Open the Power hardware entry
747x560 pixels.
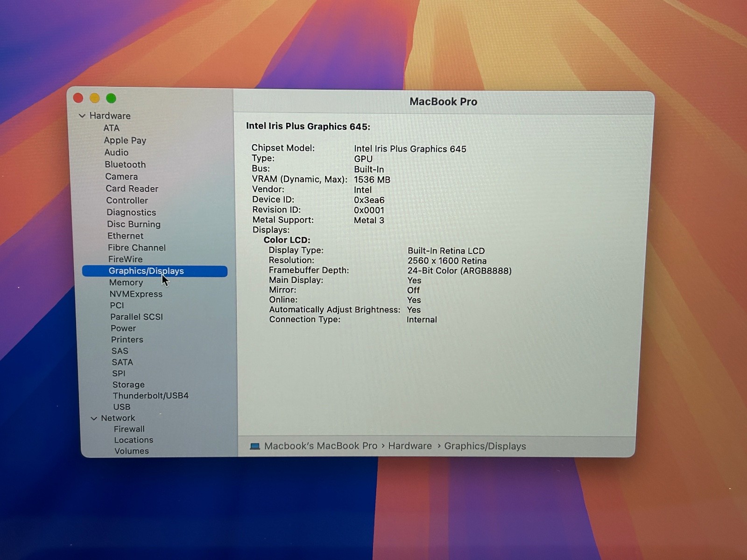[123, 328]
